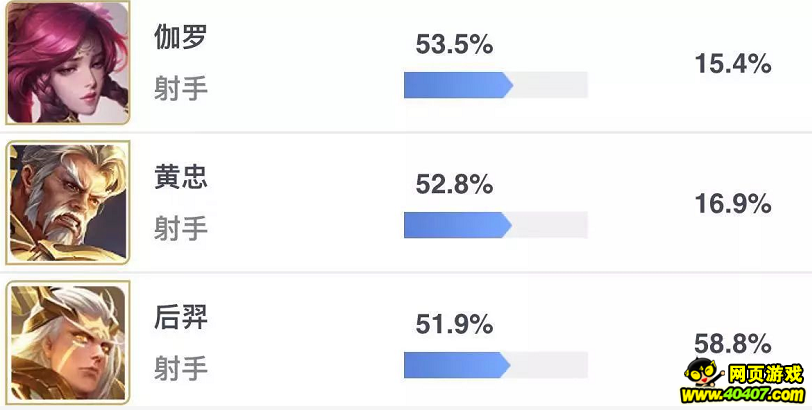Open the www.40407.com watermark link
Viewport: 812px width, 410px height.
click(743, 395)
